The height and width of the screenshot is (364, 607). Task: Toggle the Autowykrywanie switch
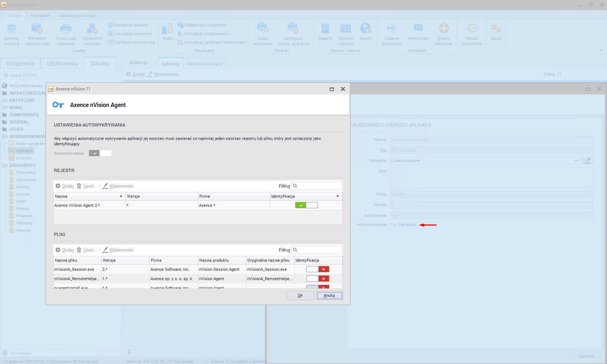tap(100, 153)
